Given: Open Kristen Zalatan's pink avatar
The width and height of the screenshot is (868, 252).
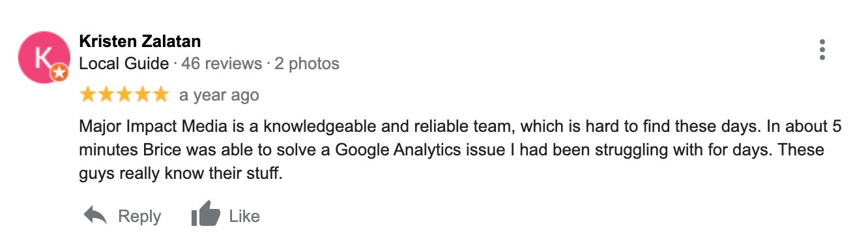Looking at the screenshot, I should click(x=43, y=57).
